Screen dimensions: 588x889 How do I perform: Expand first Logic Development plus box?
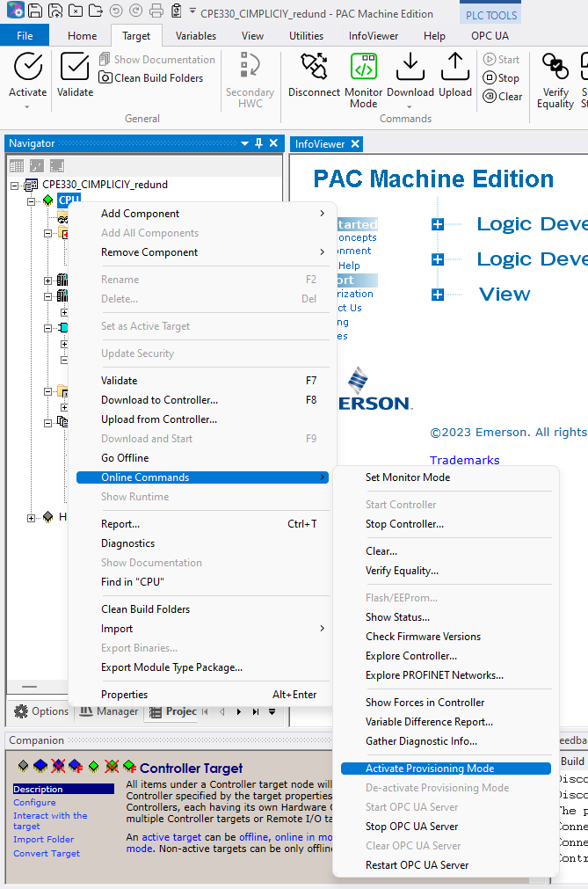pyautogui.click(x=438, y=224)
